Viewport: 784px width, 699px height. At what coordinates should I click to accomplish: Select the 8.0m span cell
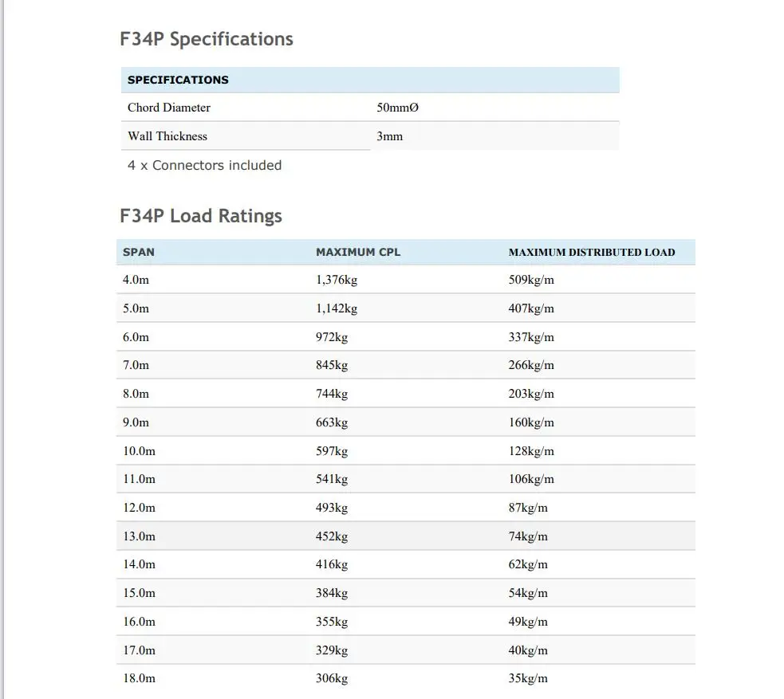pos(136,394)
